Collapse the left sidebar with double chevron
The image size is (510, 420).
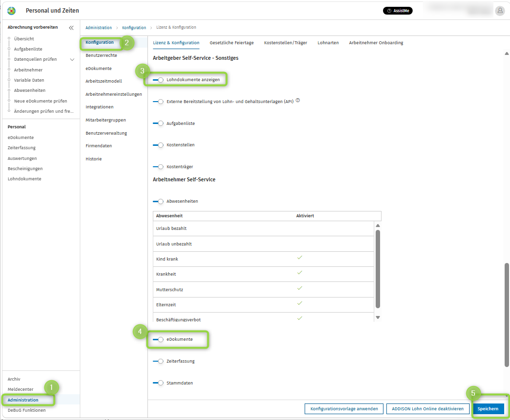click(x=71, y=28)
